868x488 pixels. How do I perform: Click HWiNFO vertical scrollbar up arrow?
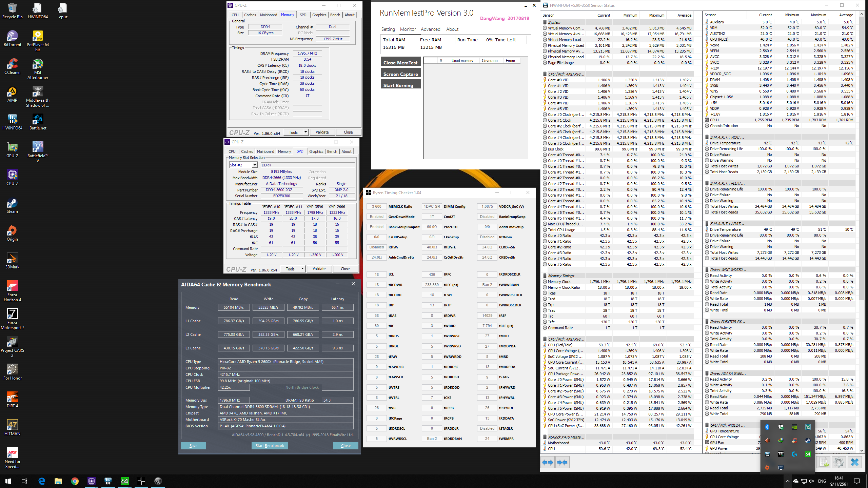[862, 15]
